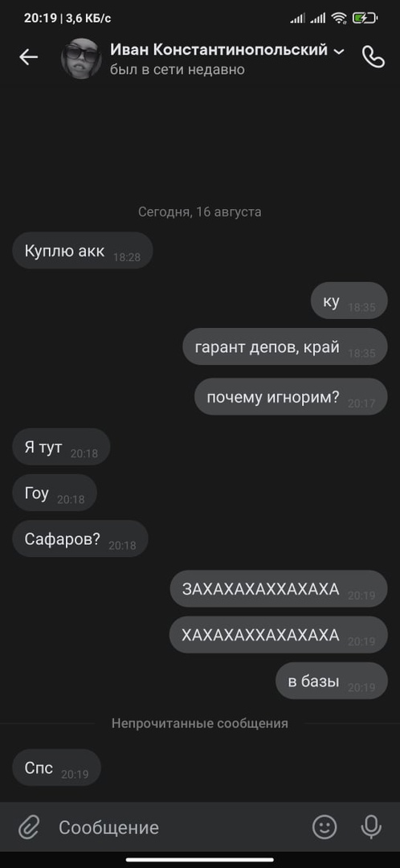Select the 'гарант депов, край' message
Image resolution: width=400 pixels, height=868 pixels.
(285, 346)
